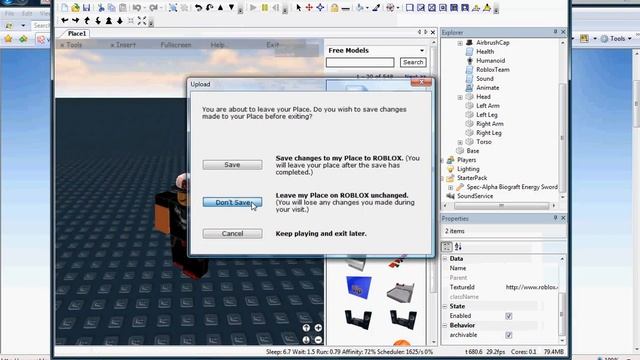Click the black up triangle toolbar icon
640x360 pixels.
point(220,7)
